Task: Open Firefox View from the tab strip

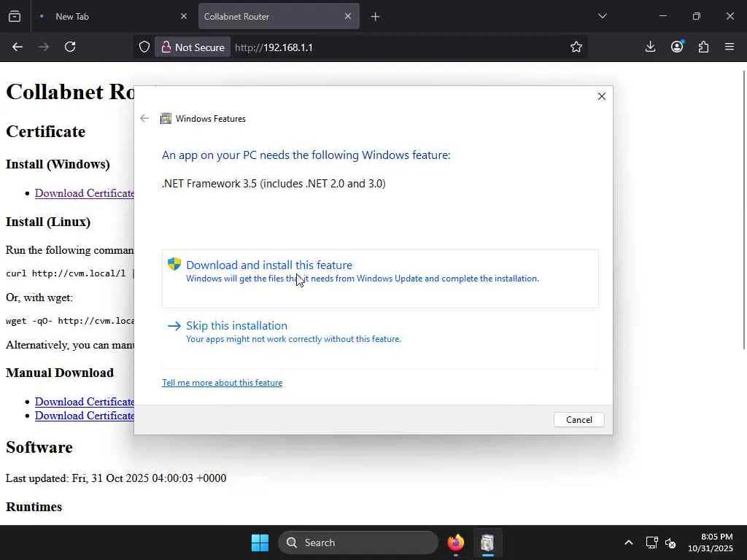Action: pyautogui.click(x=15, y=16)
